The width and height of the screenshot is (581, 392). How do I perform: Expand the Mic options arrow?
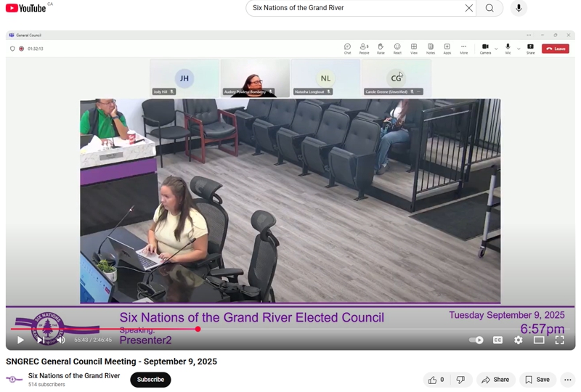[519, 49]
